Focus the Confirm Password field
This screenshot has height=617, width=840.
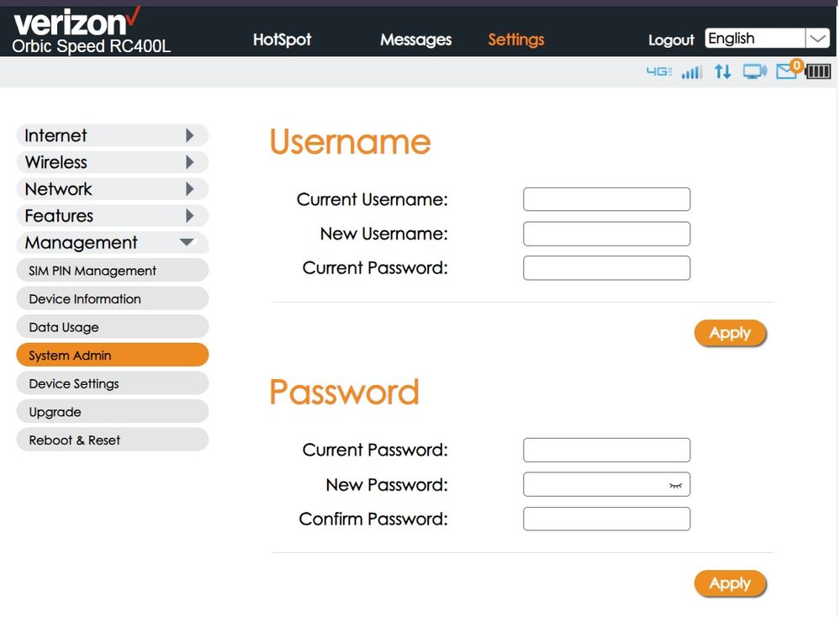point(606,519)
